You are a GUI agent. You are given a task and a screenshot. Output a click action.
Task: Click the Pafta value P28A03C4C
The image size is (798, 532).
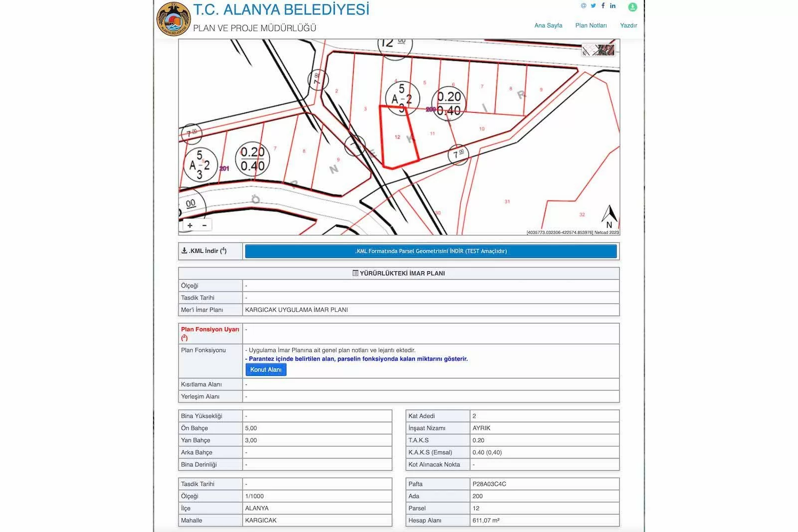click(x=489, y=484)
